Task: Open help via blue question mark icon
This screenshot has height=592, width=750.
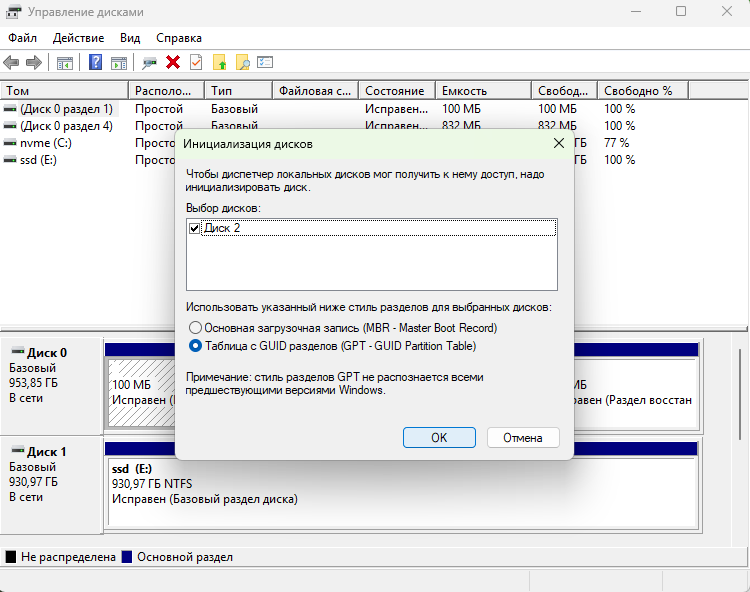Action: click(96, 62)
